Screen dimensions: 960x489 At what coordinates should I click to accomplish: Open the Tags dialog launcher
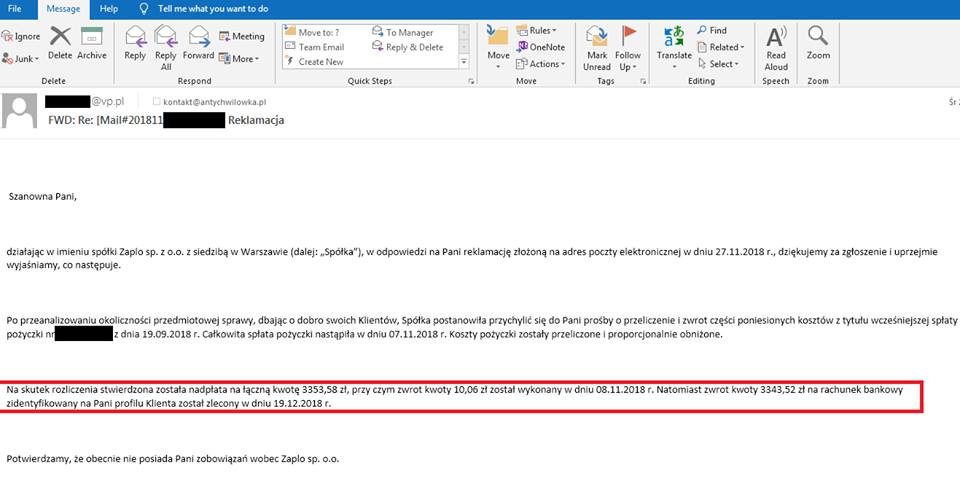point(643,81)
